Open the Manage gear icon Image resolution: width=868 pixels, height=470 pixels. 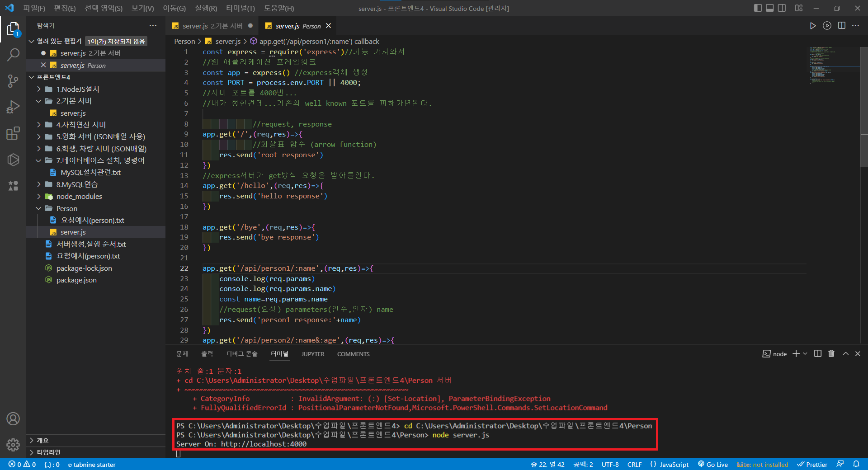pos(13,445)
